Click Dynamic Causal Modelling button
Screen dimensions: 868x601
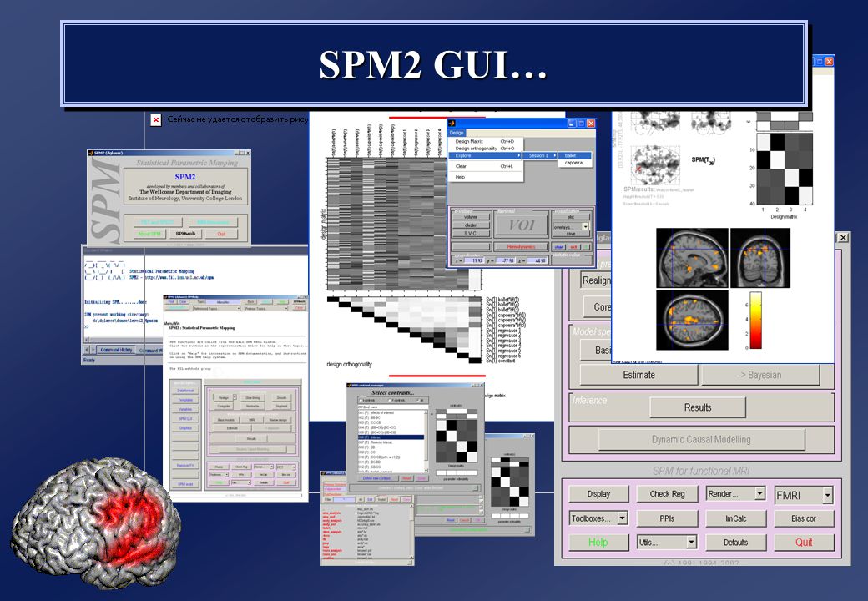point(701,439)
